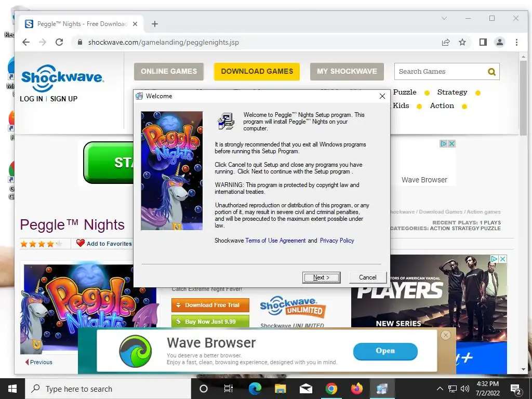Open Firefox from taskbar
This screenshot has height=399, width=532.
[x=356, y=389]
